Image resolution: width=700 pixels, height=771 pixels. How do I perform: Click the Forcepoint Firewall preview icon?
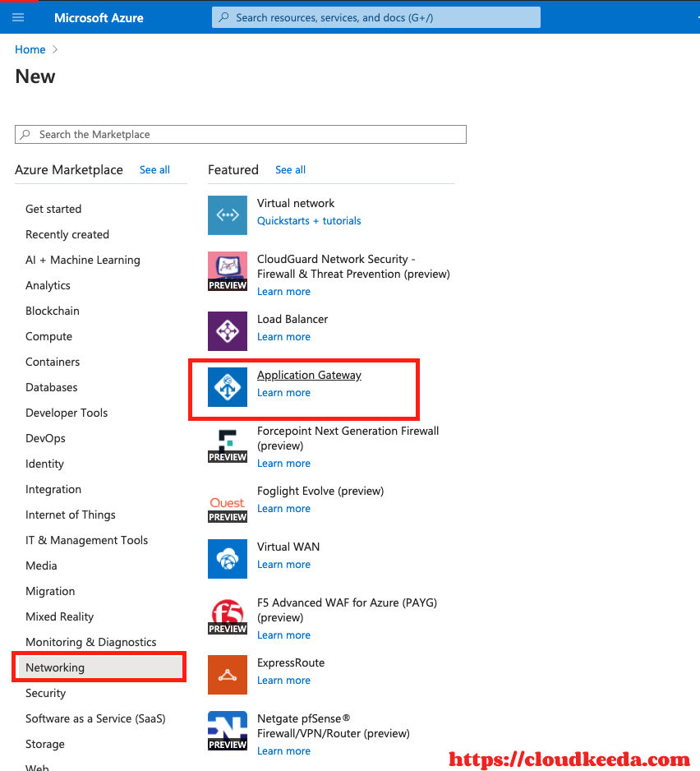tap(227, 446)
